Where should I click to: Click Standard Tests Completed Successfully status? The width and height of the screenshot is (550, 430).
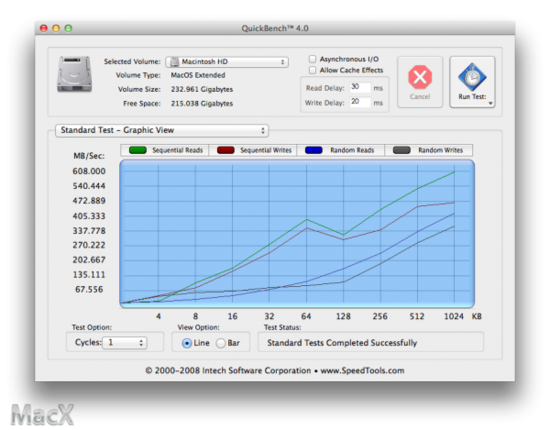point(342,343)
